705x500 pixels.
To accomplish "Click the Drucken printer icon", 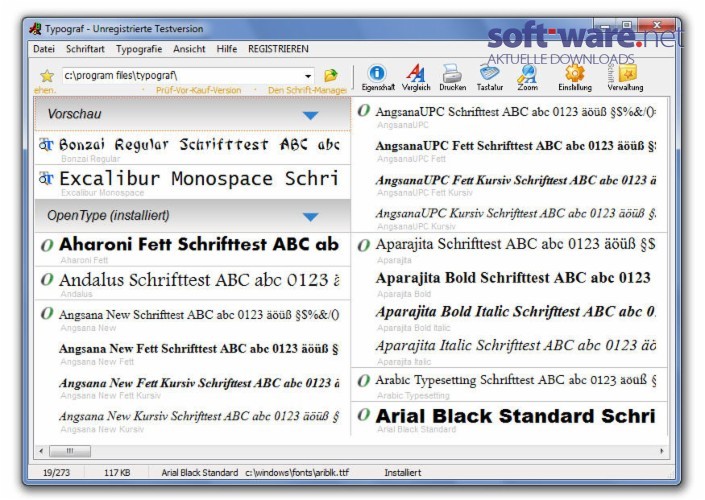I will [x=452, y=77].
